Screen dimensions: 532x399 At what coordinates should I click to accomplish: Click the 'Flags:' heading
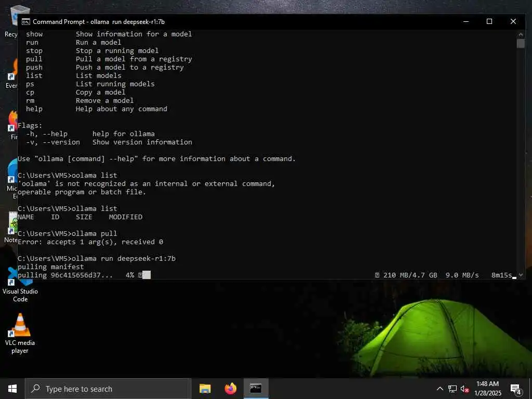tap(30, 126)
